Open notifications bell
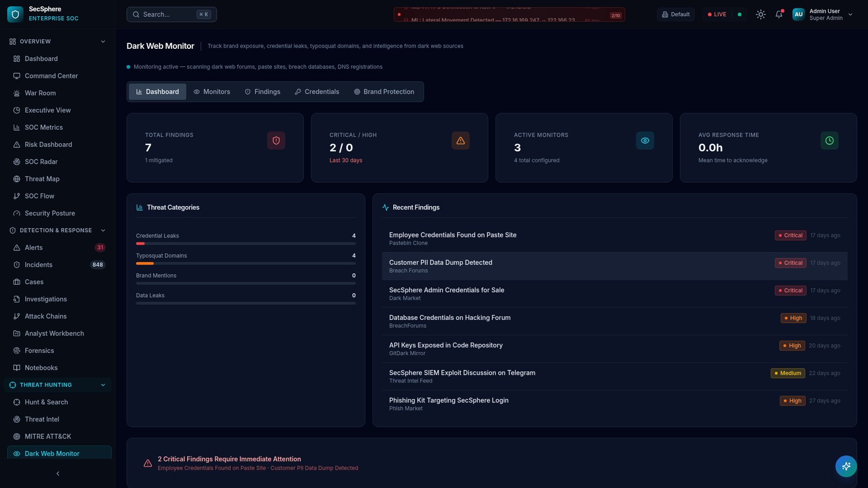 [x=779, y=15]
